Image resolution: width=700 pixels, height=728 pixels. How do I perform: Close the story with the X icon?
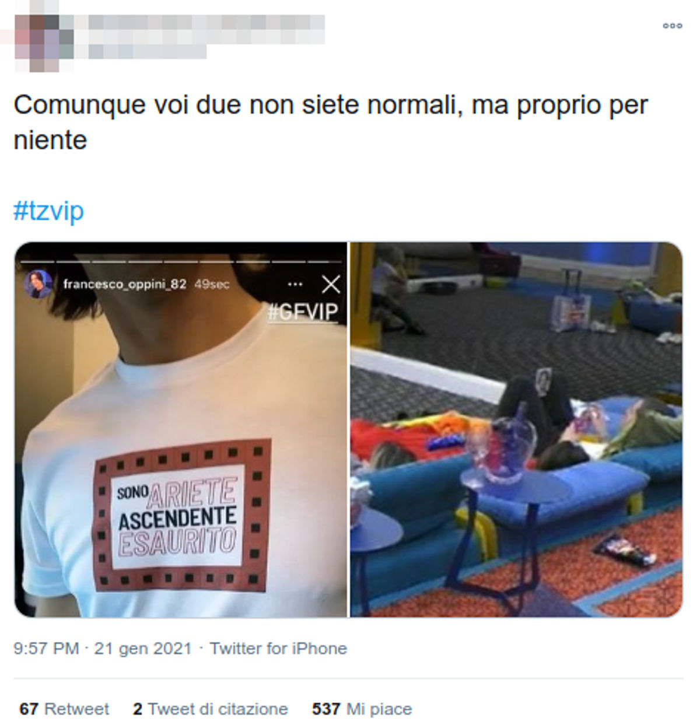coord(331,284)
